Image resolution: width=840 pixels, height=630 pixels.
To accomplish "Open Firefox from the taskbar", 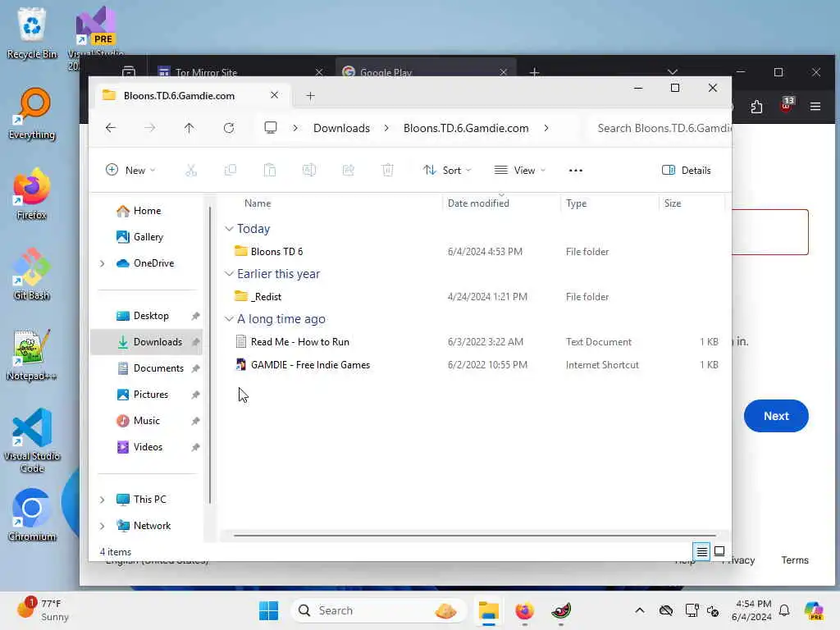I will (x=524, y=610).
